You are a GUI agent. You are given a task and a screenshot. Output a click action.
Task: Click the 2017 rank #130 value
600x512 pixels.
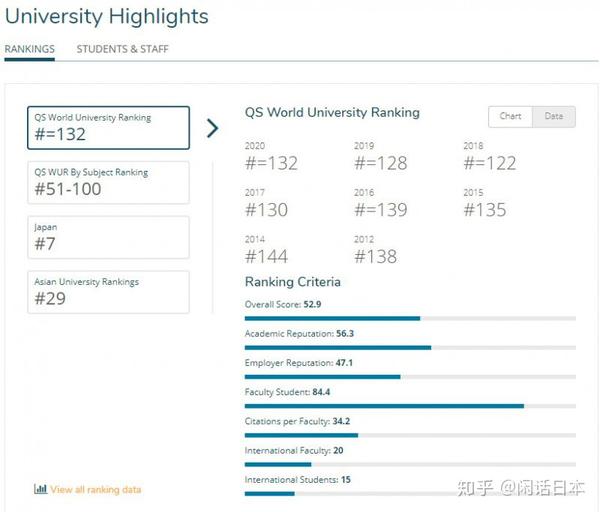tap(266, 210)
